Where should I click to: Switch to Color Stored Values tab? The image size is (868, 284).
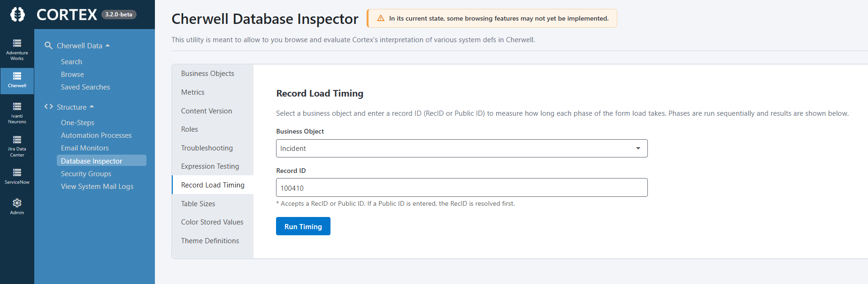pos(213,222)
